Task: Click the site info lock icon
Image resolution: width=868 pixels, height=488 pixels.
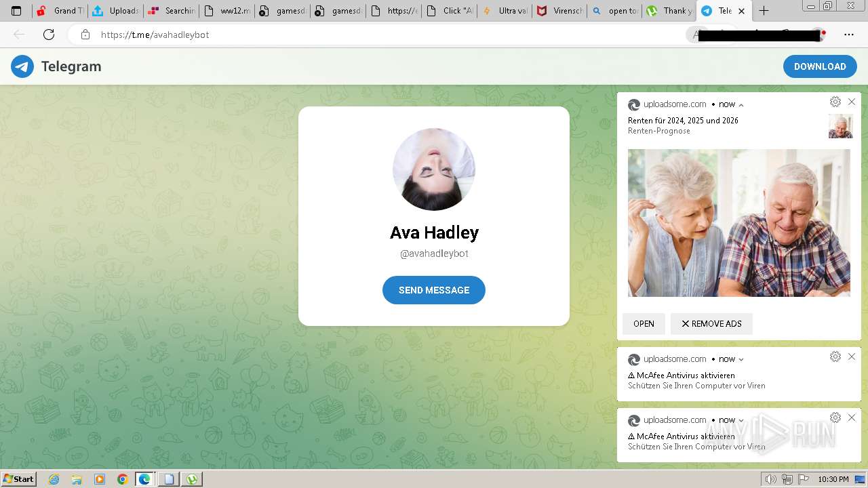Action: click(85, 35)
